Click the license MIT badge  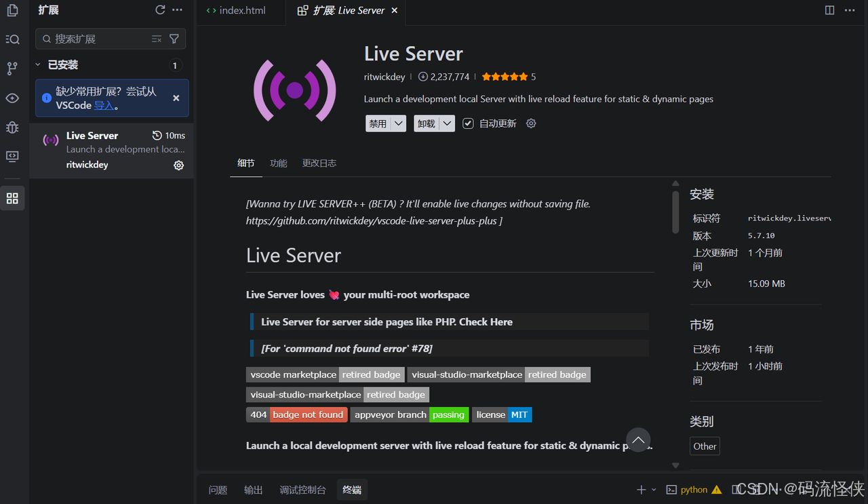(x=502, y=414)
